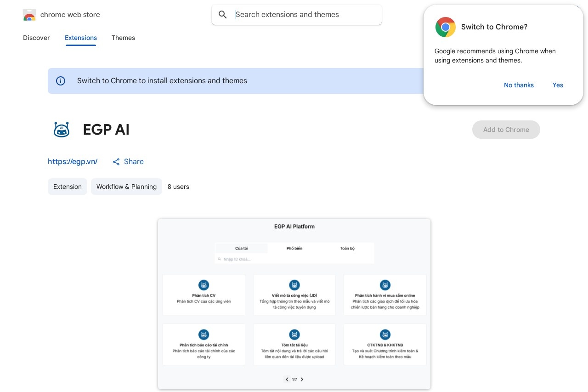Click the robot icon on Viết mô tả công việc card
Viewport: 588px width, 392px height.
coord(294,285)
